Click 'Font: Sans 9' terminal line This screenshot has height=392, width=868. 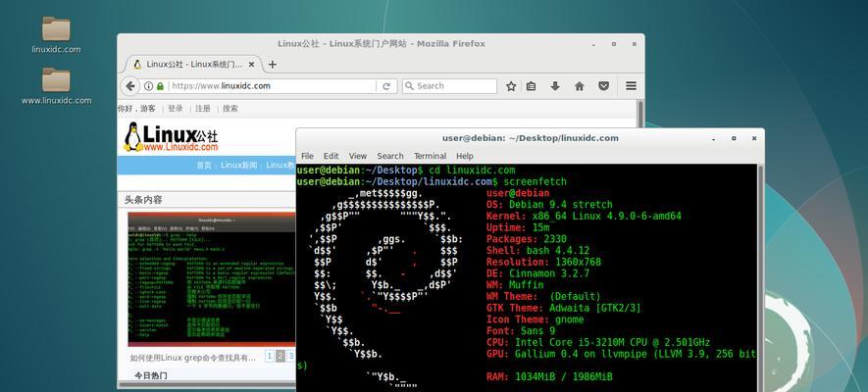[521, 330]
